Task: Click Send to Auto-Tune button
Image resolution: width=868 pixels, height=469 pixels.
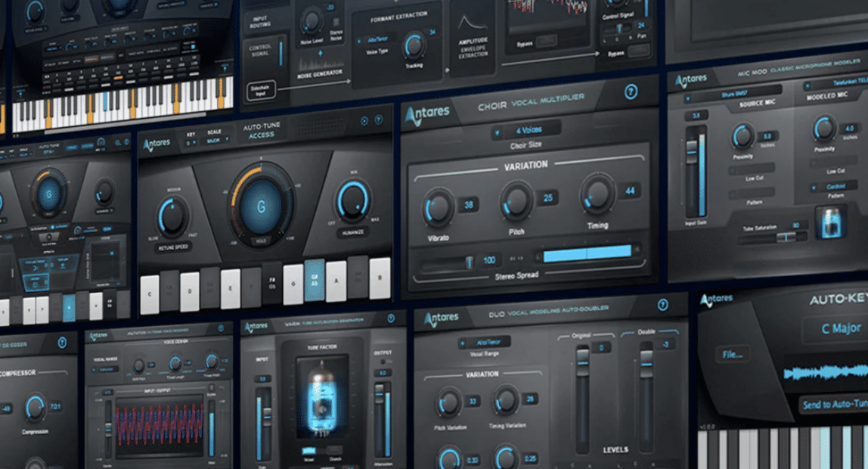Action: pyautogui.click(x=834, y=404)
